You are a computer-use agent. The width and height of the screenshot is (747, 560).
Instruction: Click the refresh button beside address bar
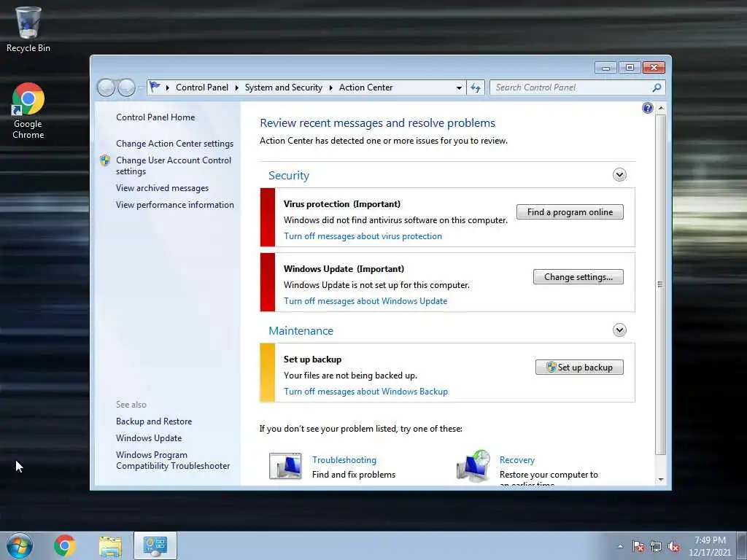(x=476, y=87)
